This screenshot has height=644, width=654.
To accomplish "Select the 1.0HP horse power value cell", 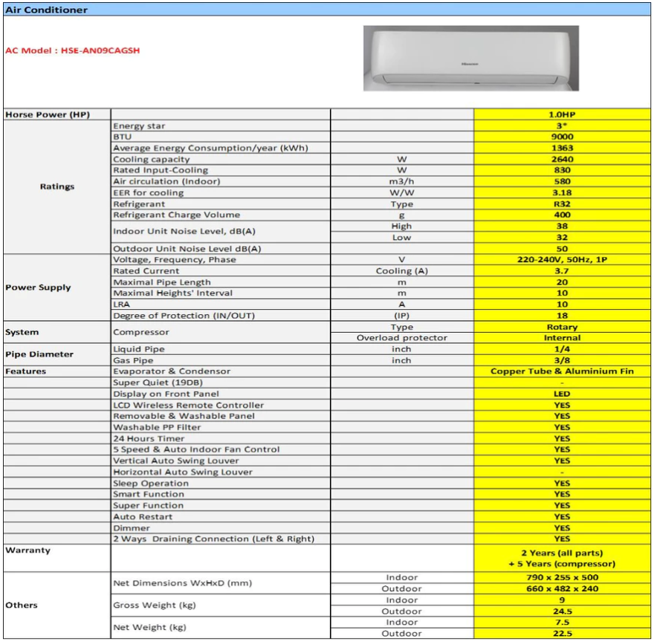I will (562, 114).
